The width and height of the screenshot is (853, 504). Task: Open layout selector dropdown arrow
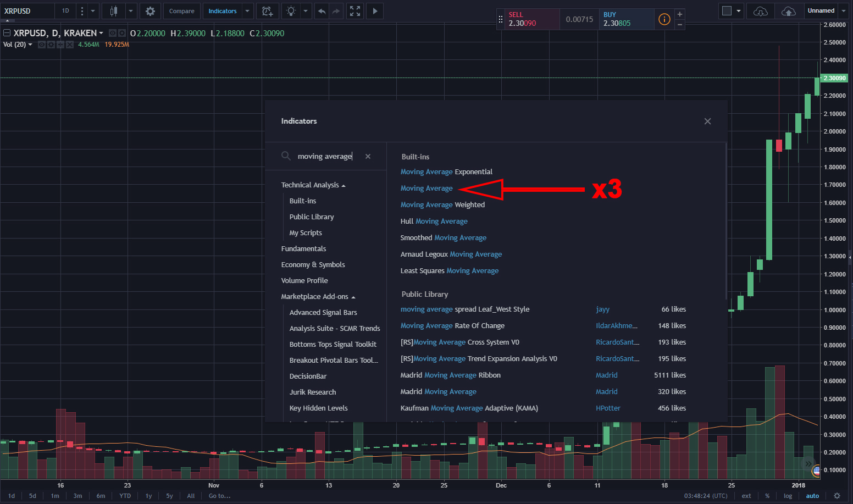pyautogui.click(x=739, y=11)
